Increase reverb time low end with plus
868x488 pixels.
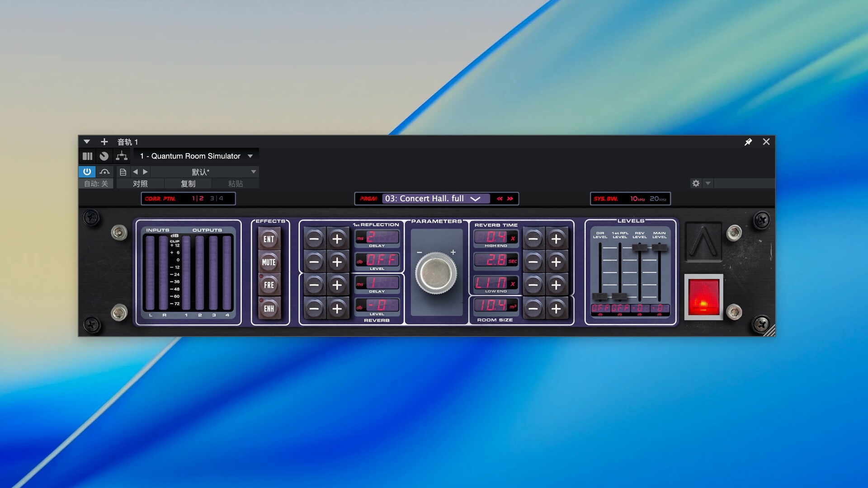point(556,285)
